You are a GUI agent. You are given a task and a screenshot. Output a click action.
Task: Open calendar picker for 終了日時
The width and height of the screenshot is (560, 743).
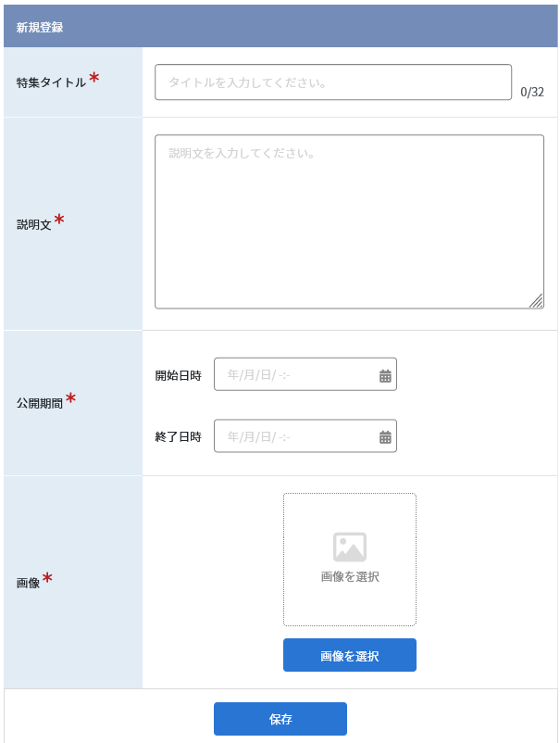(385, 437)
